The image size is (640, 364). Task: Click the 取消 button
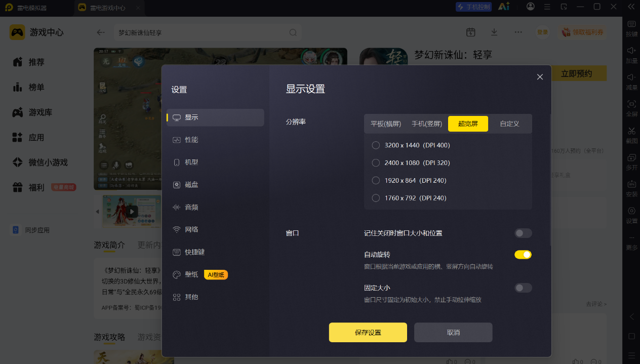453,333
